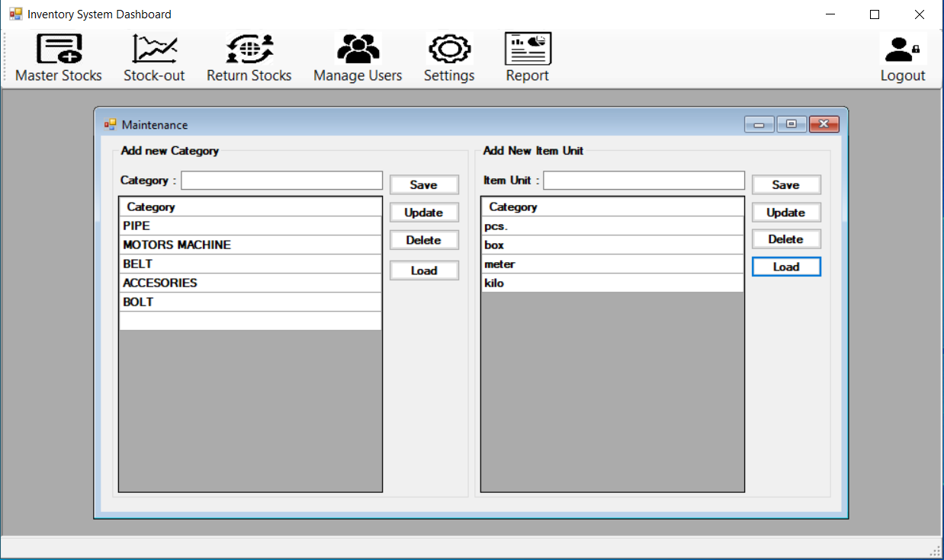944x560 pixels.
Task: Select the ACCESORIES row in the category list
Action: click(250, 283)
